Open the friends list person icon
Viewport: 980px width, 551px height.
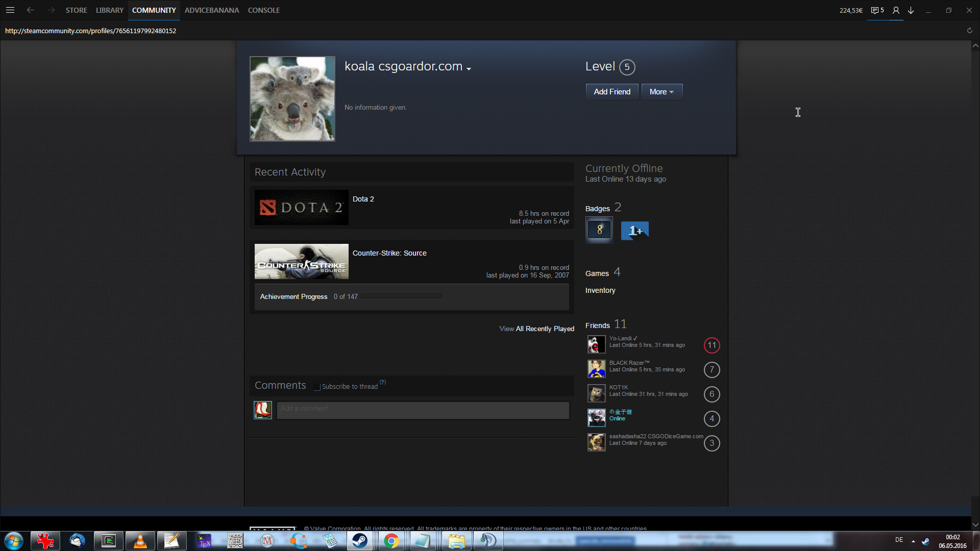pyautogui.click(x=896, y=10)
